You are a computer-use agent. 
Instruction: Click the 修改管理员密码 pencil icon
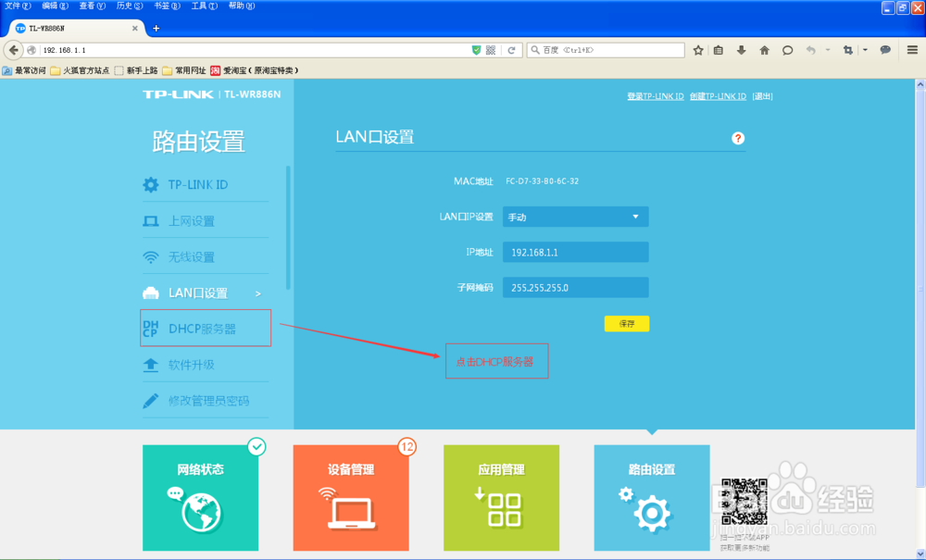pyautogui.click(x=151, y=401)
